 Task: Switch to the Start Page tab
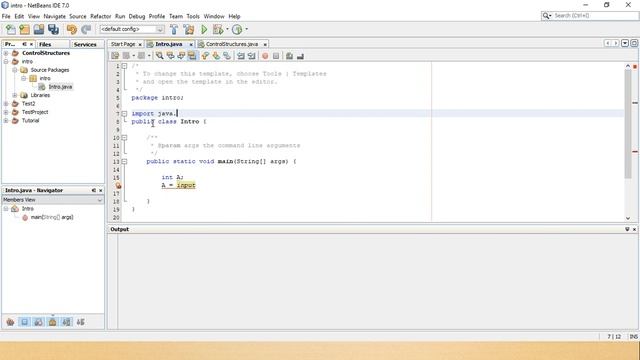click(x=123, y=44)
